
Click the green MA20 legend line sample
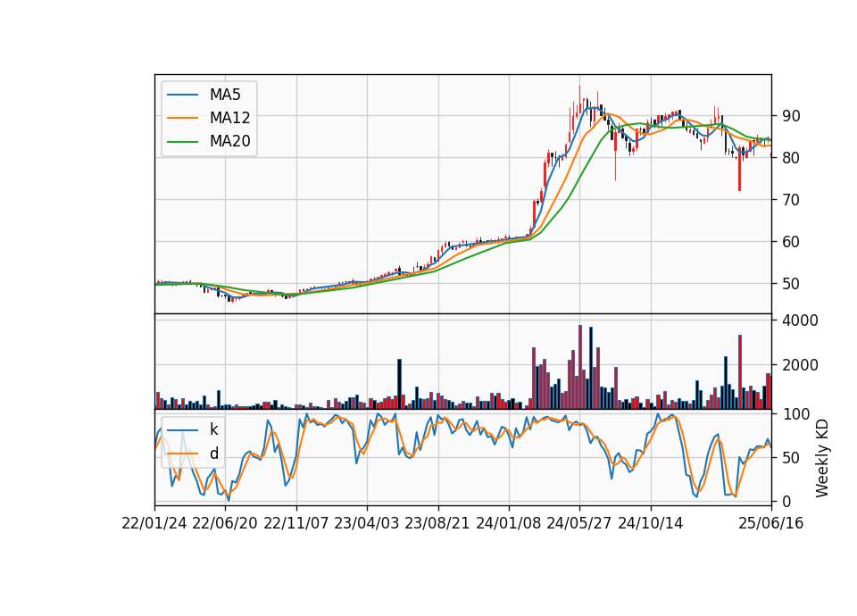[182, 142]
